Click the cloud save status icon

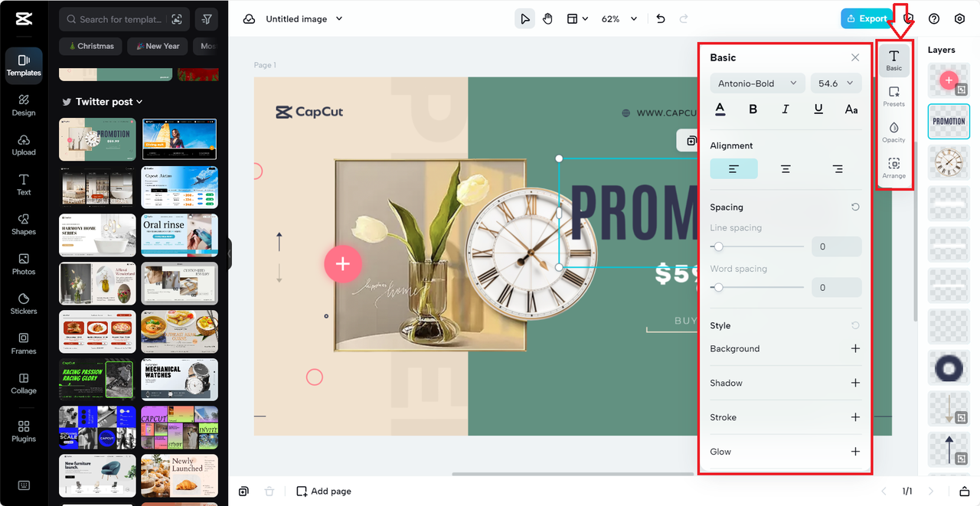(249, 19)
